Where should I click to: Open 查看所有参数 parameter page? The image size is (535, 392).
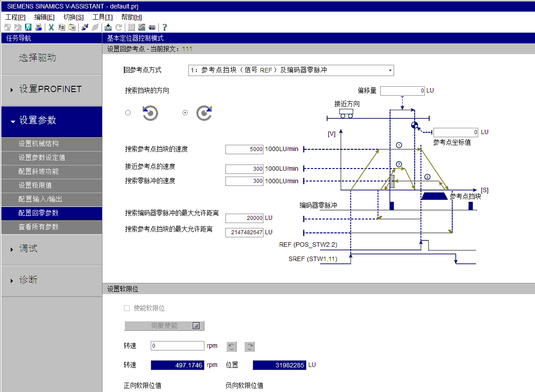[x=51, y=228]
